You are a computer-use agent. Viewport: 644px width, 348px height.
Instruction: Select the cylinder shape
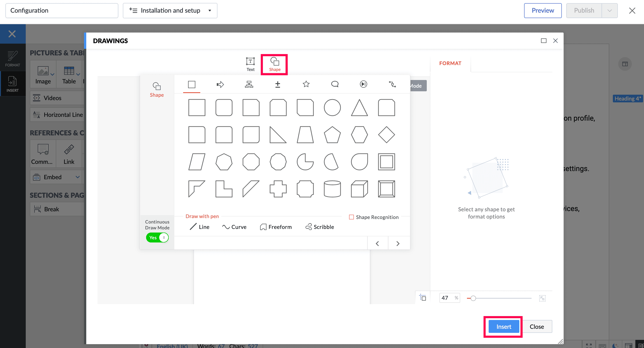click(x=332, y=189)
